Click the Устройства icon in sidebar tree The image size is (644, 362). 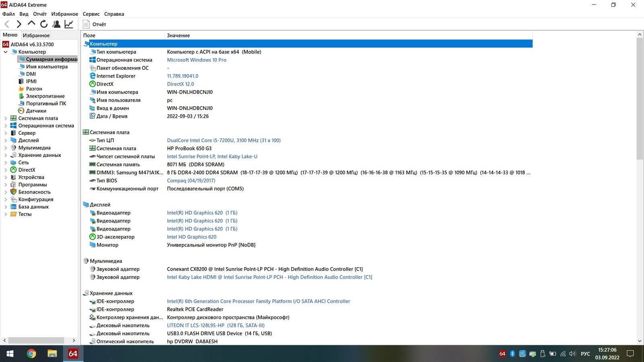[13, 177]
